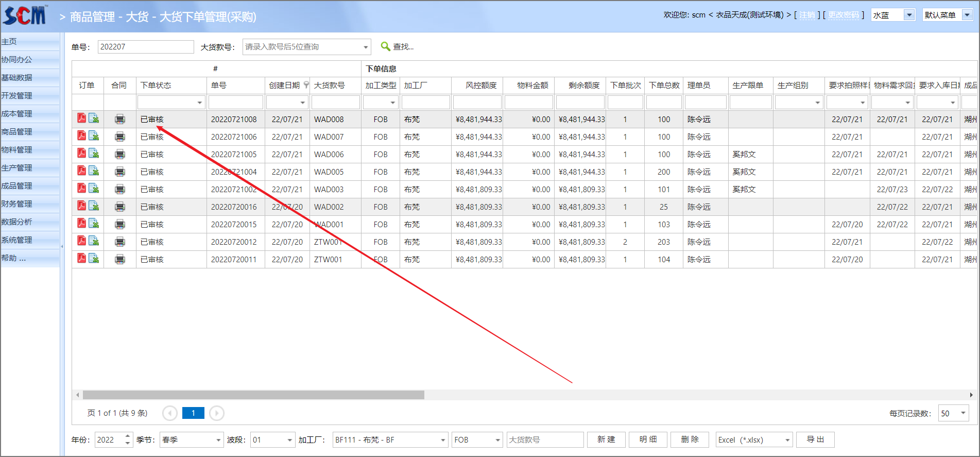Open 成本管理 in left sidebar
The width and height of the screenshot is (980, 457).
pos(17,114)
